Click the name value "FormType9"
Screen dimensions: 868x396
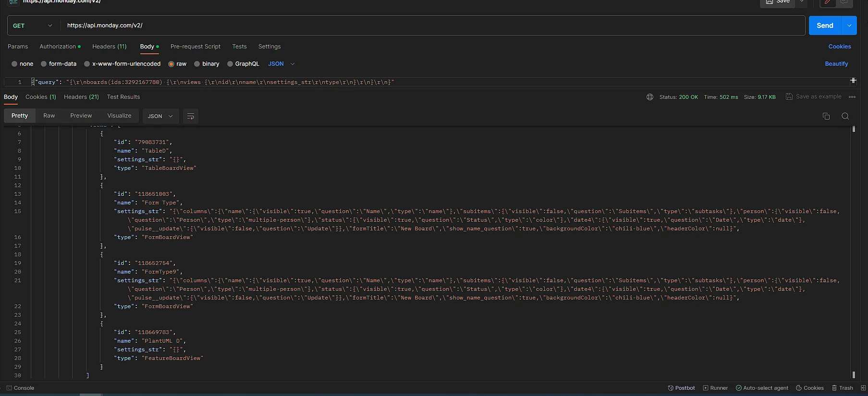160,272
